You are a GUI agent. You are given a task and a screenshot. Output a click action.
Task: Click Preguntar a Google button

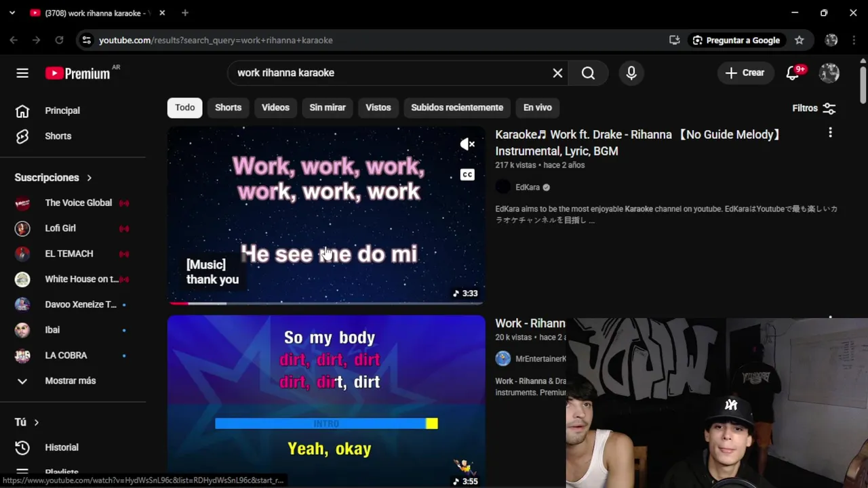click(x=736, y=40)
